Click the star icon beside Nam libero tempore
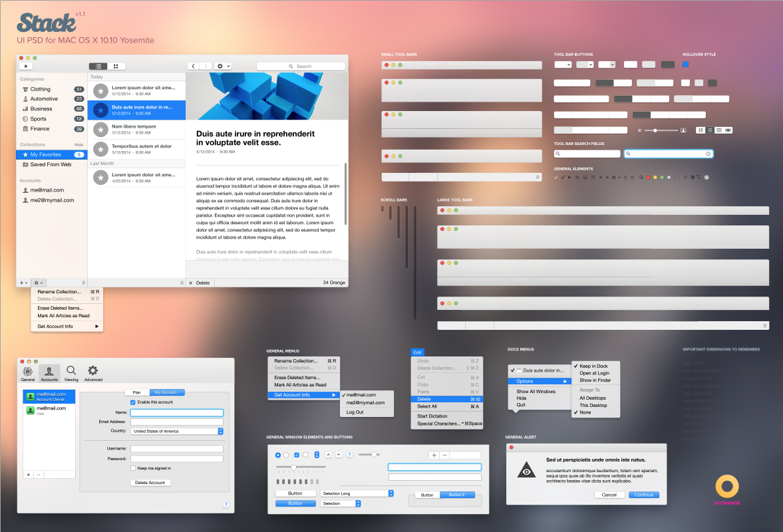Screen dimensions: 783x532 (x=101, y=130)
